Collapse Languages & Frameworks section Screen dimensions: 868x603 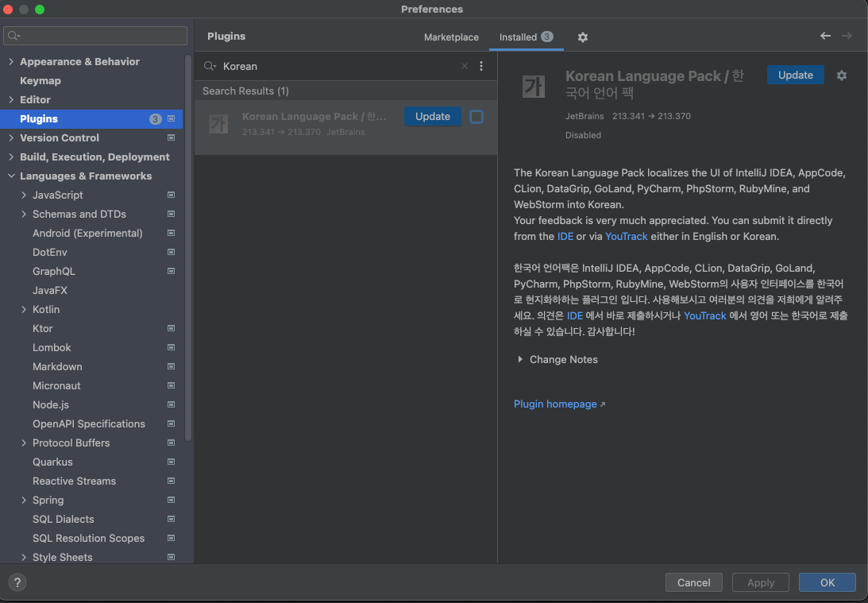(x=11, y=176)
